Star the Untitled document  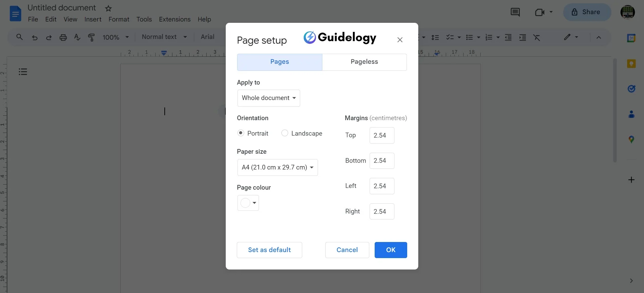click(x=108, y=8)
